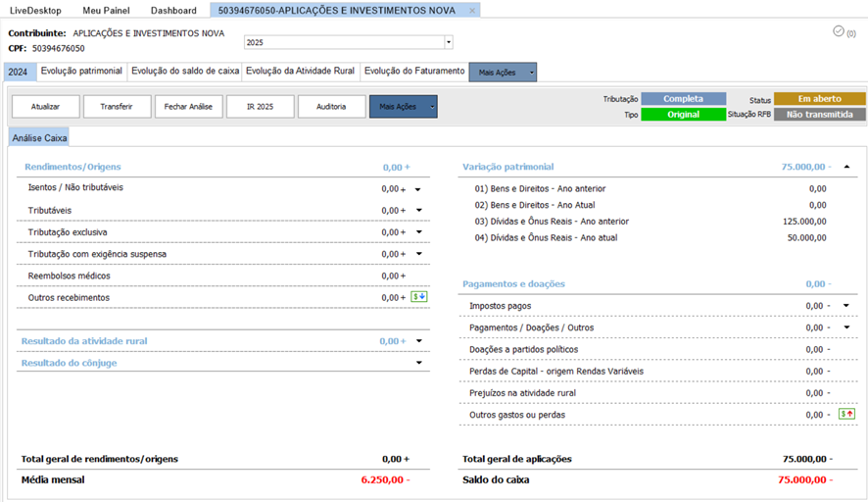Click the checkmark circle icon at top right
Image resolution: width=868 pixels, height=502 pixels.
(838, 31)
